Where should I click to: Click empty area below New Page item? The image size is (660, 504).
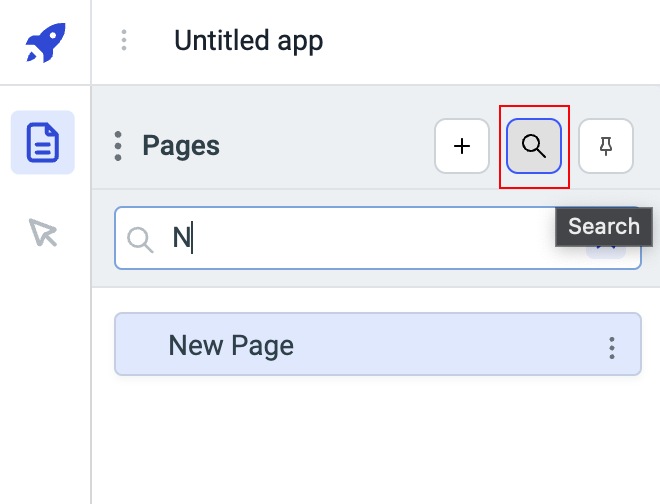point(376,440)
